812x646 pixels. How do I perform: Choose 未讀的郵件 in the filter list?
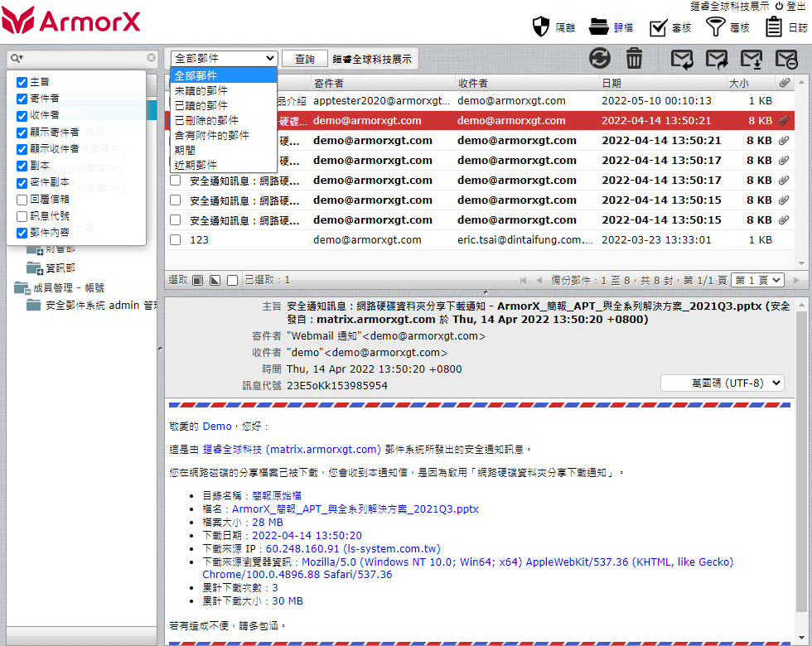(224, 90)
